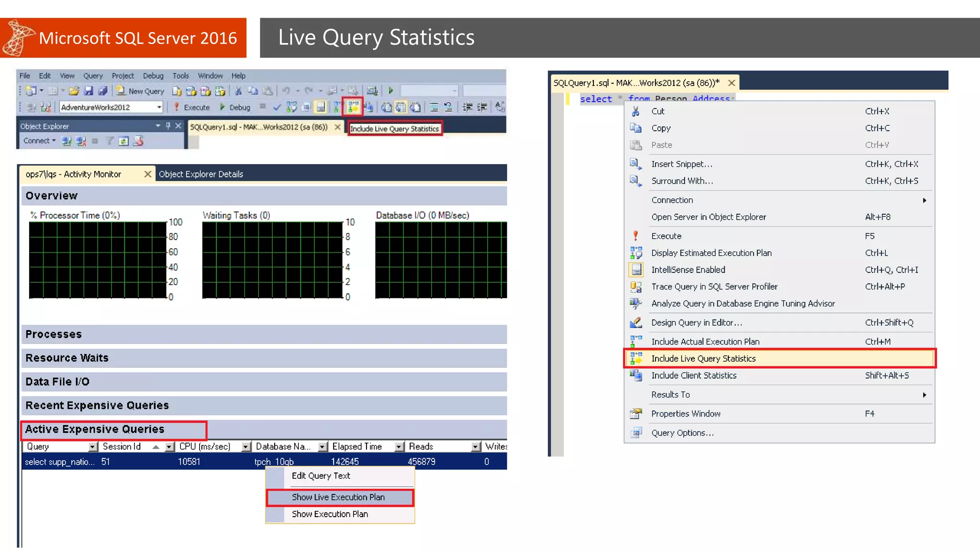
Task: Click the Uncomment selected lines icon
Action: click(x=448, y=107)
